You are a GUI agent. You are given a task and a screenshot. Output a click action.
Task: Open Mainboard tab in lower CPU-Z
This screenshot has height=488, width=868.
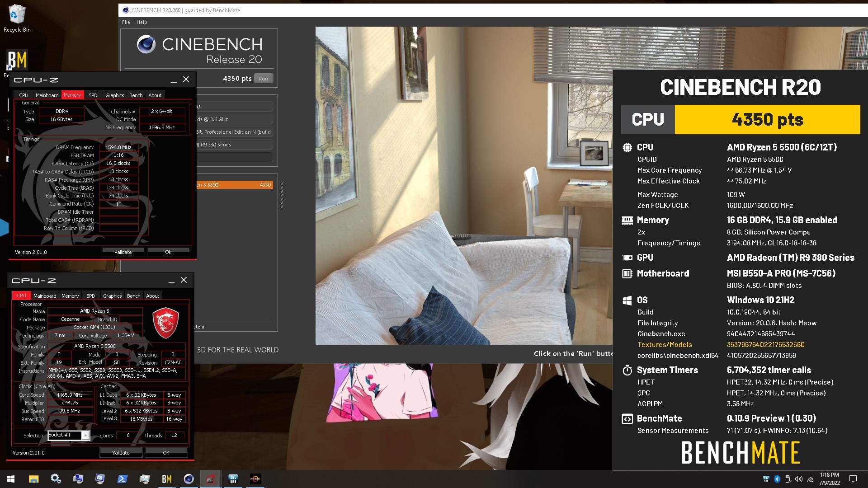point(45,296)
